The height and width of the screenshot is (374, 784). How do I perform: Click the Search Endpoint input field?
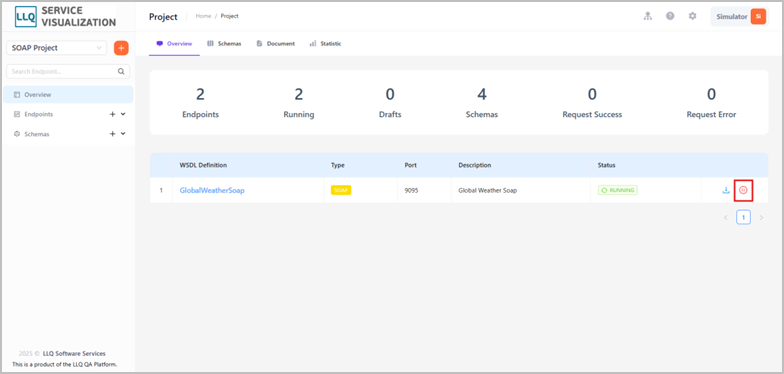[x=68, y=72]
